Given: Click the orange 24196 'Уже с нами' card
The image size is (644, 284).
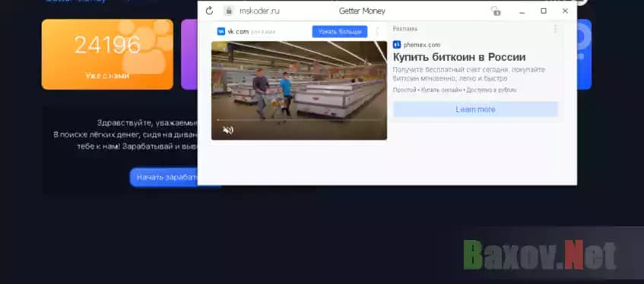Looking at the screenshot, I should pos(107,54).
